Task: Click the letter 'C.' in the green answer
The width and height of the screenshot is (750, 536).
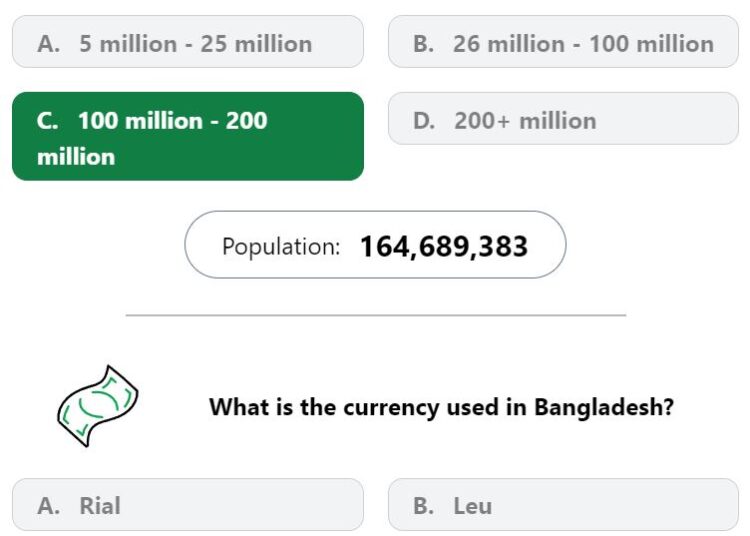Action: point(48,120)
